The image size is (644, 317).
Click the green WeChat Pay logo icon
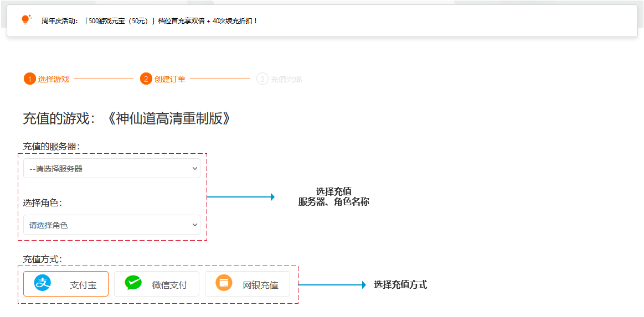(x=133, y=283)
